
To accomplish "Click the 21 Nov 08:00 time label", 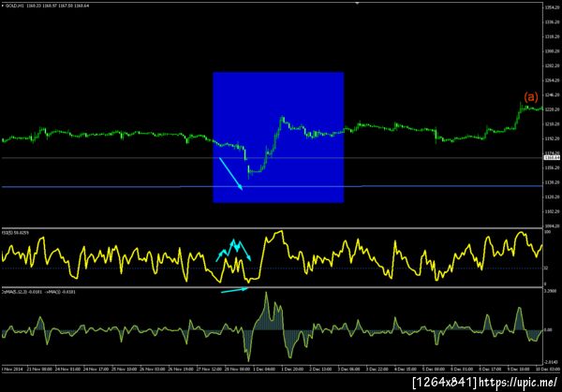I will [x=39, y=369].
